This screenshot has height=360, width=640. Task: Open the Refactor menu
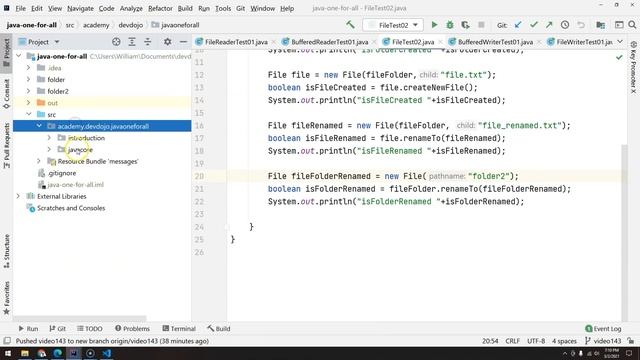click(x=160, y=8)
